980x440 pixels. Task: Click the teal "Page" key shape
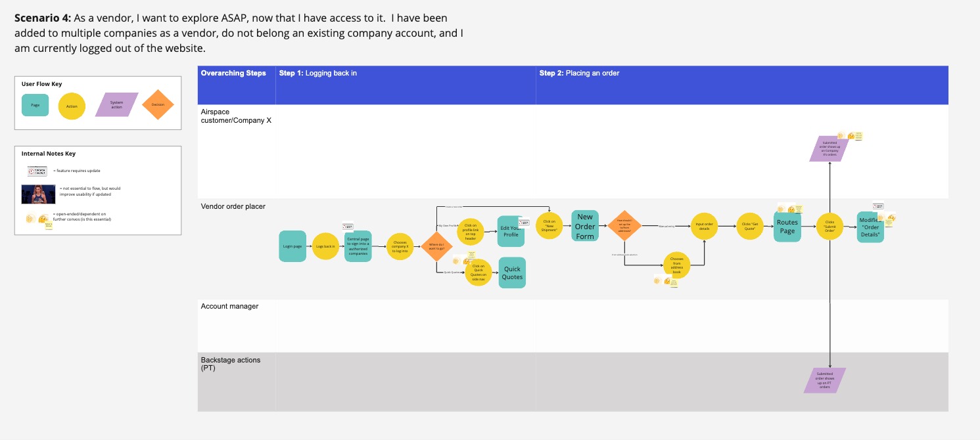(35, 105)
